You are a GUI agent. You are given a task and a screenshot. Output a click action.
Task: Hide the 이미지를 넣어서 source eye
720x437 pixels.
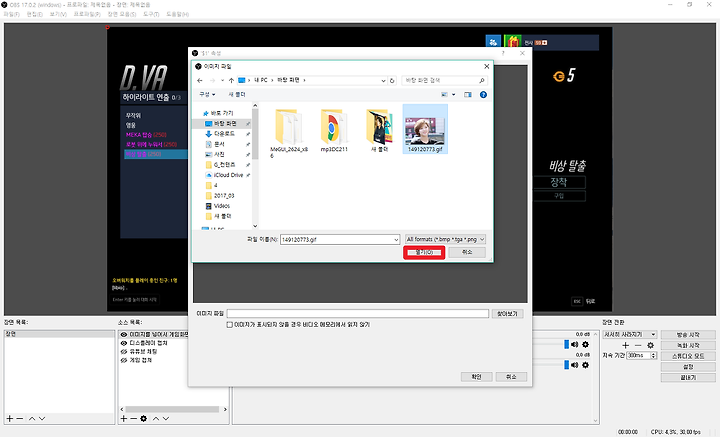tap(124, 335)
